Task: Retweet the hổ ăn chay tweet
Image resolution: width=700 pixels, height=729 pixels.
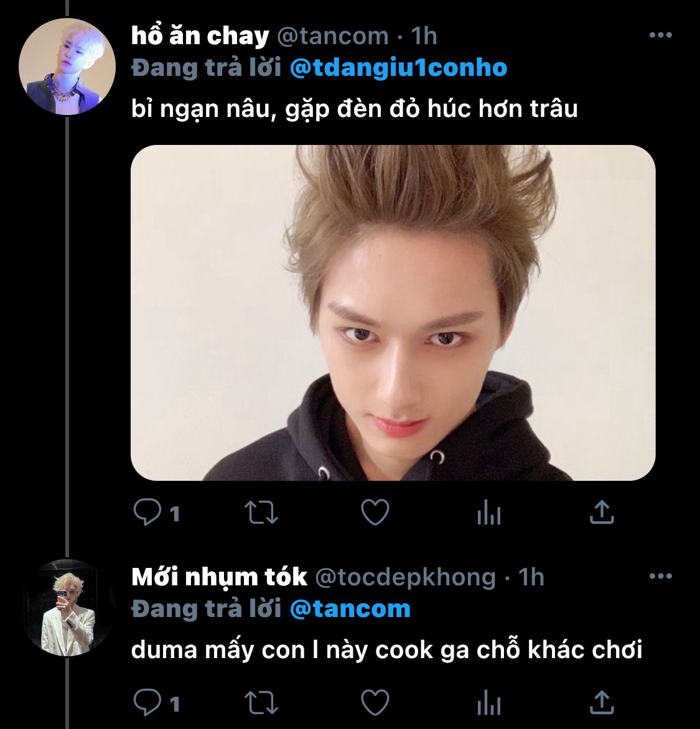Action: click(x=261, y=513)
